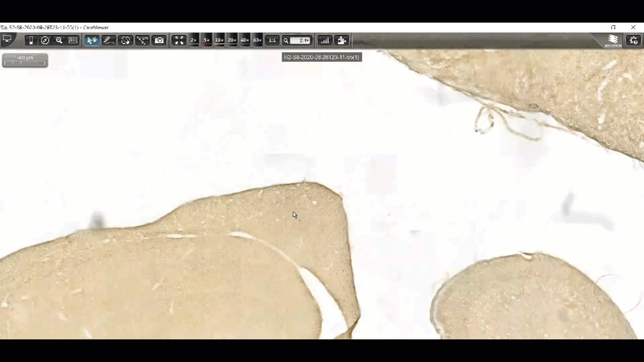
Task: Select the 20x magnification button
Action: pos(232,40)
